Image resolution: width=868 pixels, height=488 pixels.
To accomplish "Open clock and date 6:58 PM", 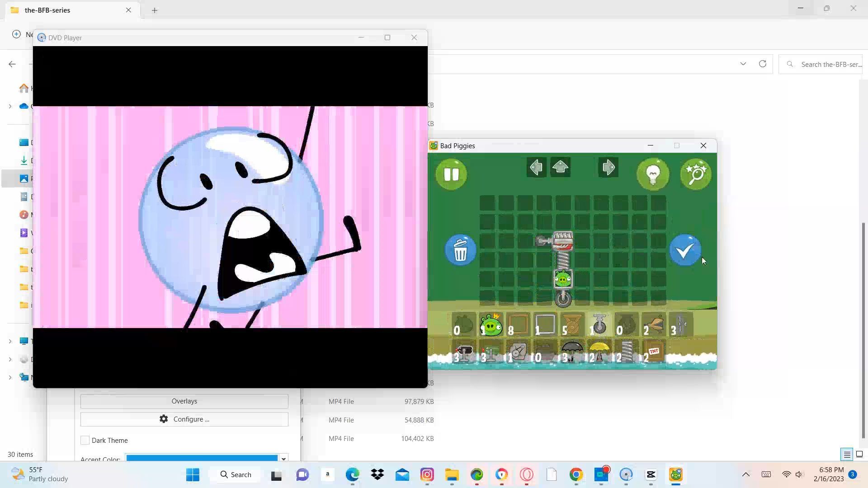I will (829, 474).
